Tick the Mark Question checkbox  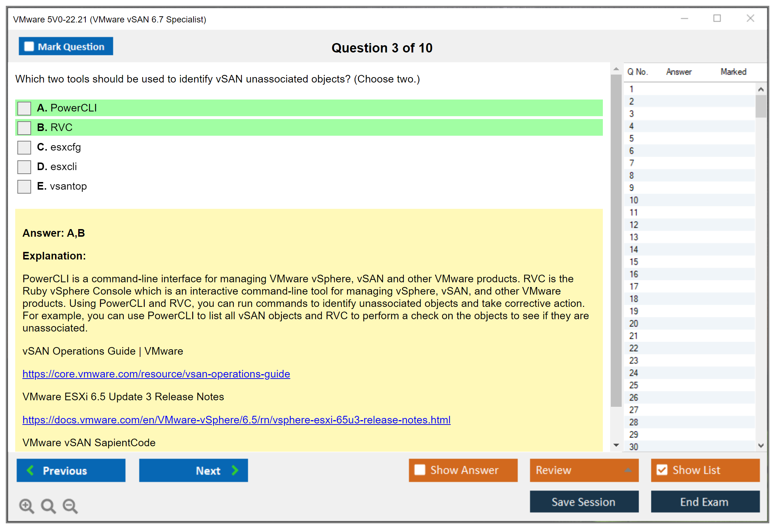click(29, 46)
